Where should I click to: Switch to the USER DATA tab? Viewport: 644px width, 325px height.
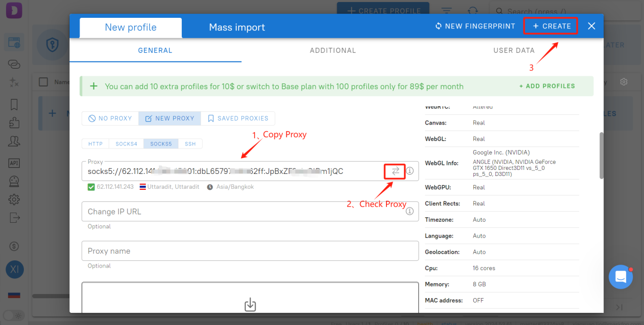point(513,50)
